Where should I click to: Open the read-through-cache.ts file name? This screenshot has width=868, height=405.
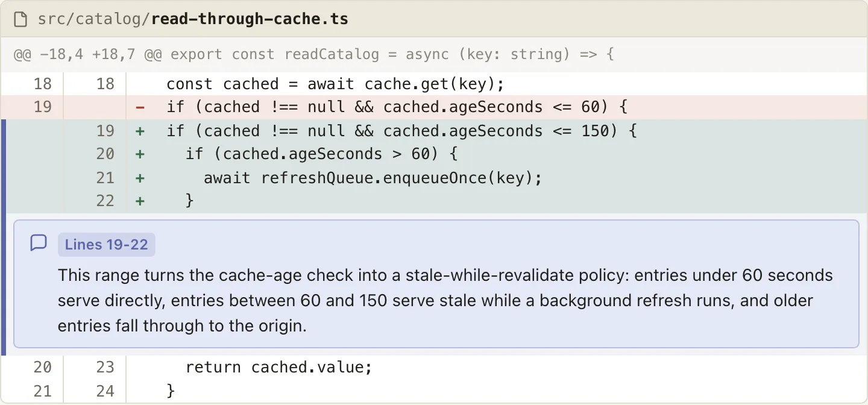pos(250,19)
